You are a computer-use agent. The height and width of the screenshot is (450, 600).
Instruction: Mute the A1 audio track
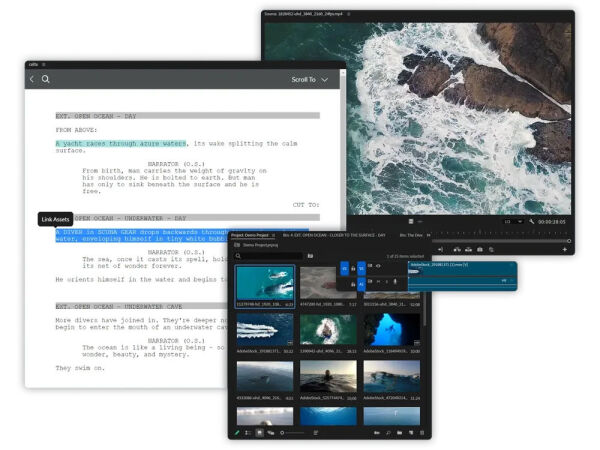click(x=378, y=282)
